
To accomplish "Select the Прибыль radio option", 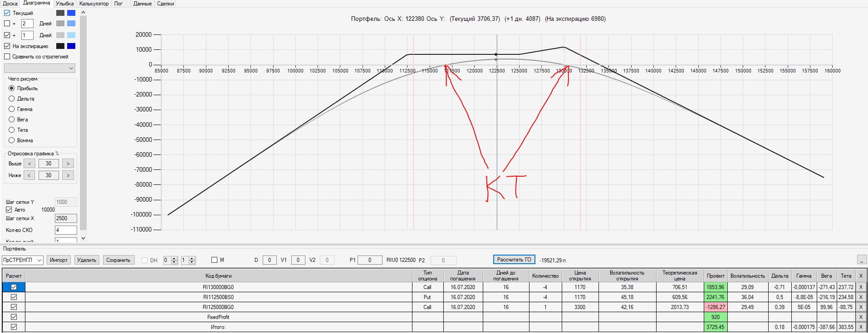I will click(x=12, y=88).
